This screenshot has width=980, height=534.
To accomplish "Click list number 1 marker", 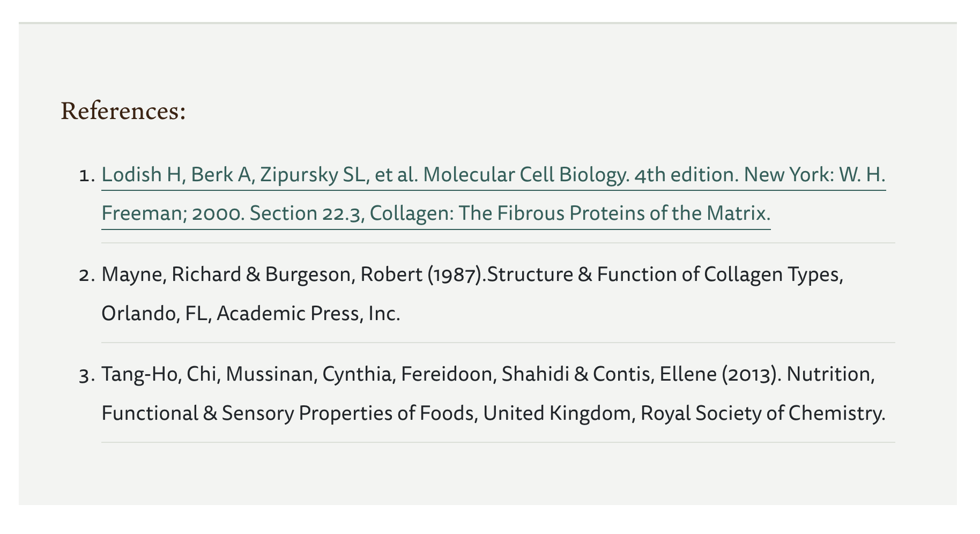I will (x=86, y=176).
